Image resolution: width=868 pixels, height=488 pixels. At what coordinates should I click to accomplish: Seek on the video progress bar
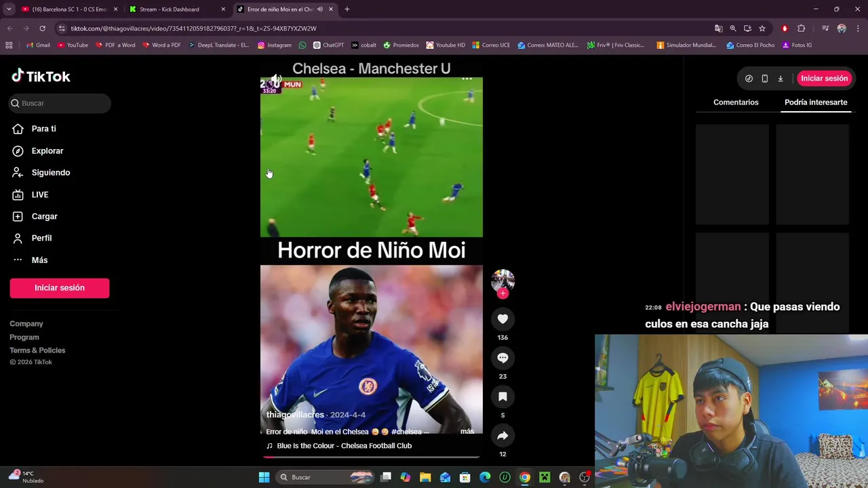point(372,457)
